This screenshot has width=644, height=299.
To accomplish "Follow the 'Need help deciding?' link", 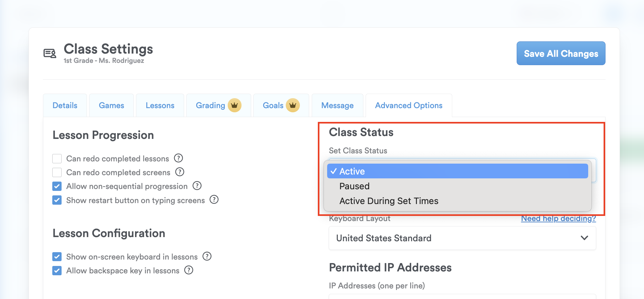I will pyautogui.click(x=558, y=218).
